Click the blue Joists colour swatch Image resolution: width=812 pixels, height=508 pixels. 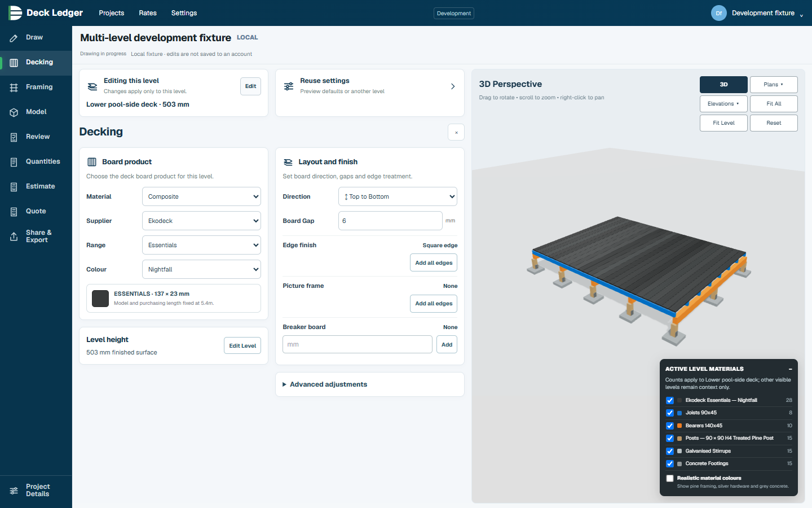(x=679, y=413)
